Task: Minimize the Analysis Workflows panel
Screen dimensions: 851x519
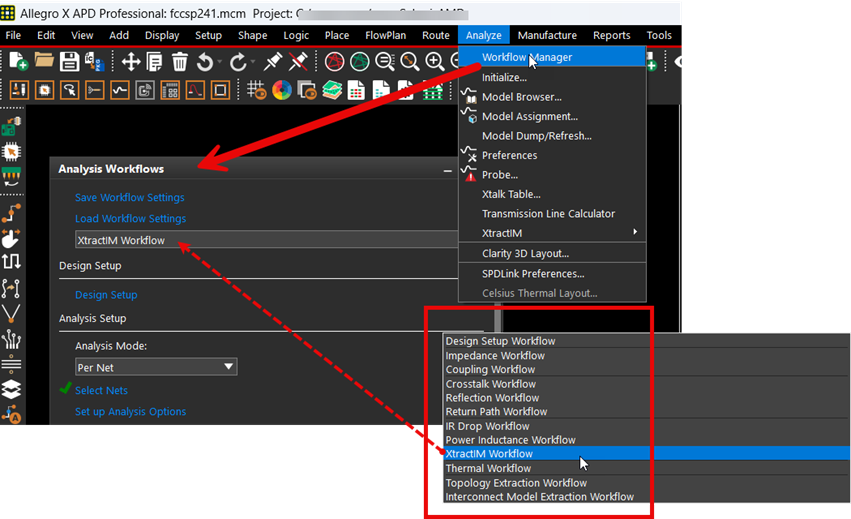Action: 448,170
